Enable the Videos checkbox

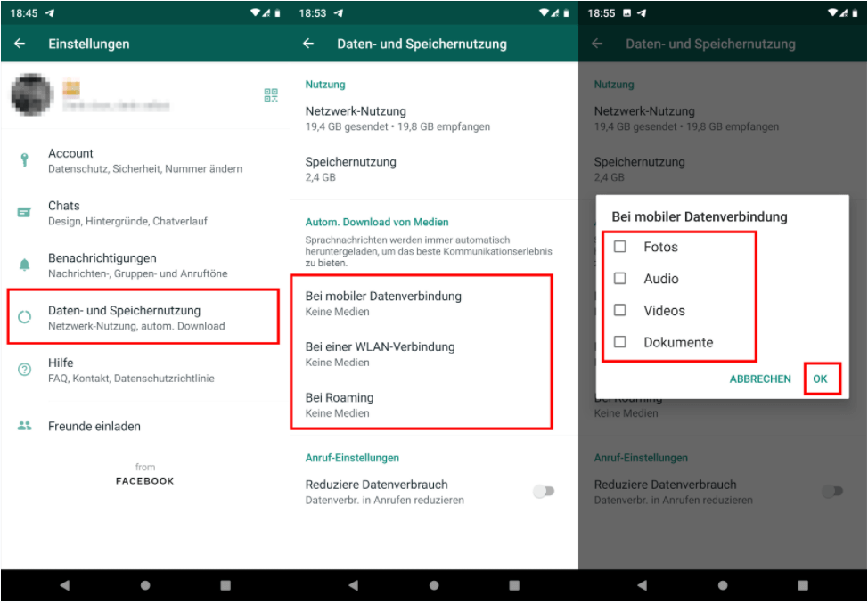point(620,311)
